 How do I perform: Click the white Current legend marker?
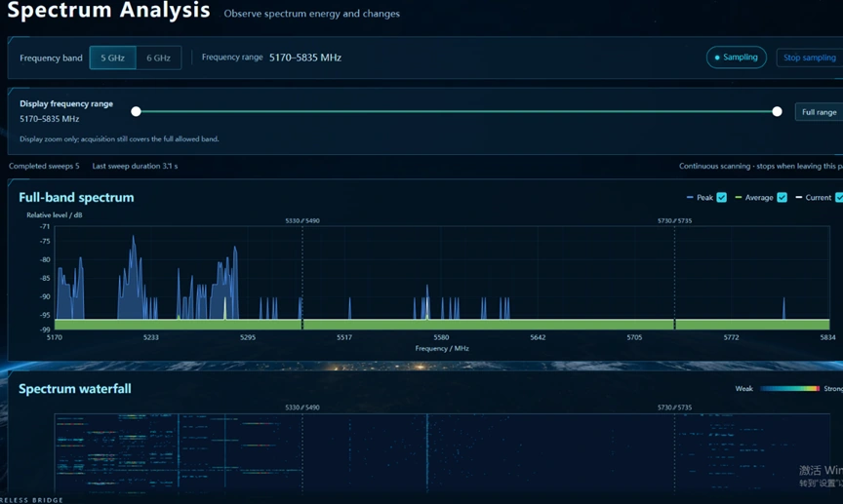click(799, 197)
